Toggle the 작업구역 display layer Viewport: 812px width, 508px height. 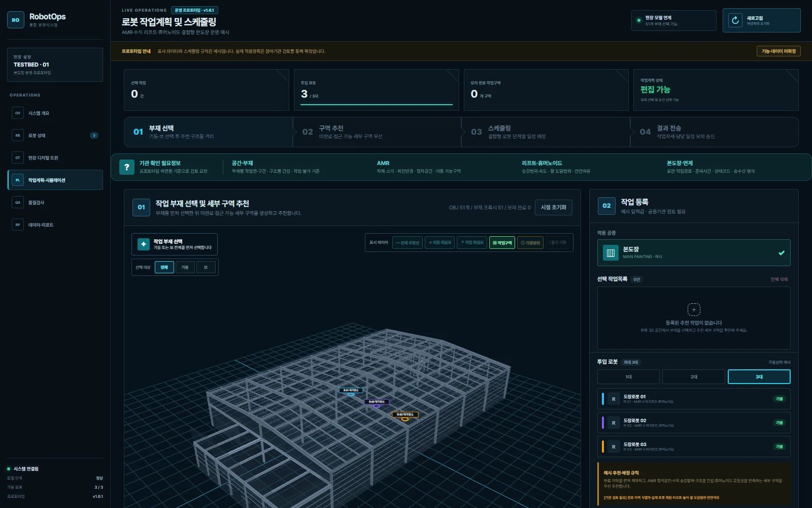click(x=502, y=243)
